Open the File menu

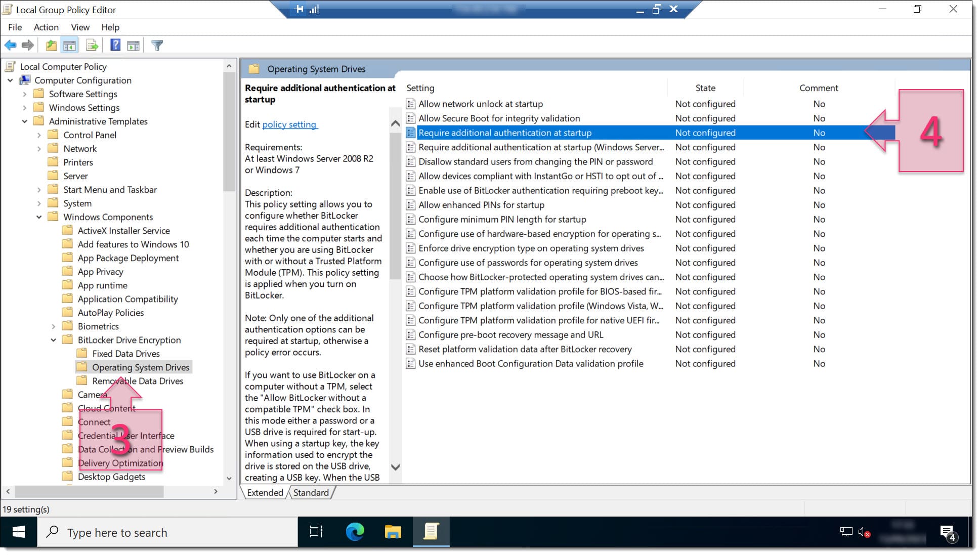tap(14, 27)
